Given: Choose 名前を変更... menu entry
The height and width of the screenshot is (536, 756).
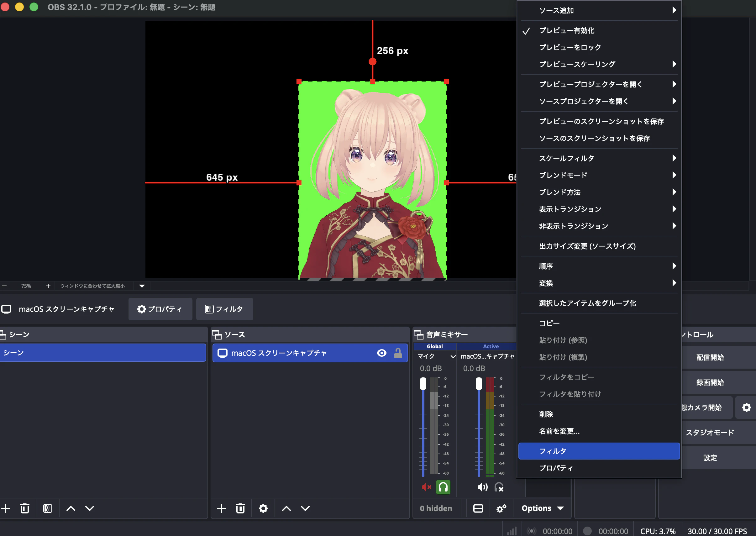Looking at the screenshot, I should click(x=599, y=431).
